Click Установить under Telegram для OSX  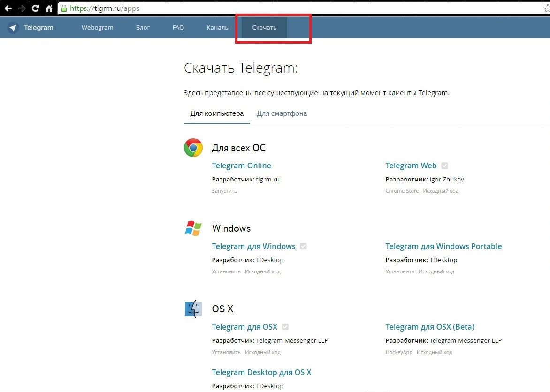[226, 352]
